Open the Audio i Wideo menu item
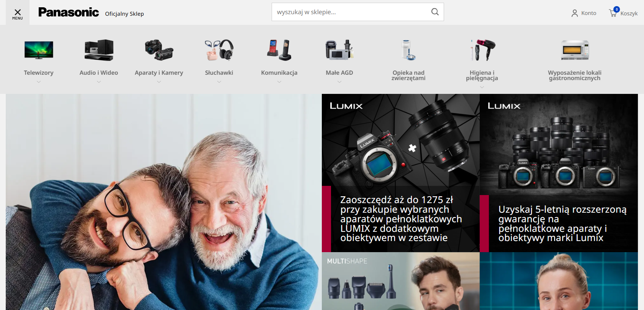Viewport: 644px width, 310px height. pyautogui.click(x=99, y=73)
